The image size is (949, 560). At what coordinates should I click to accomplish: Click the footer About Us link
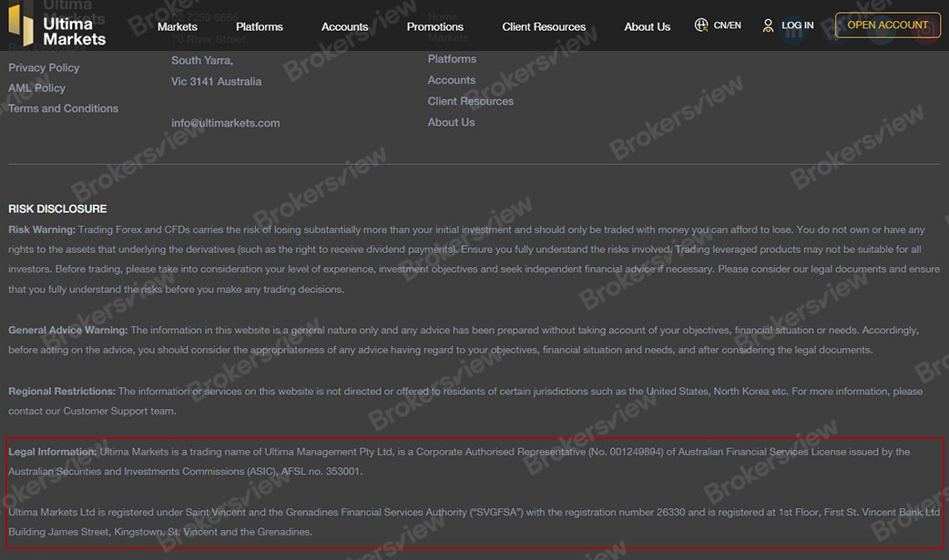point(451,122)
